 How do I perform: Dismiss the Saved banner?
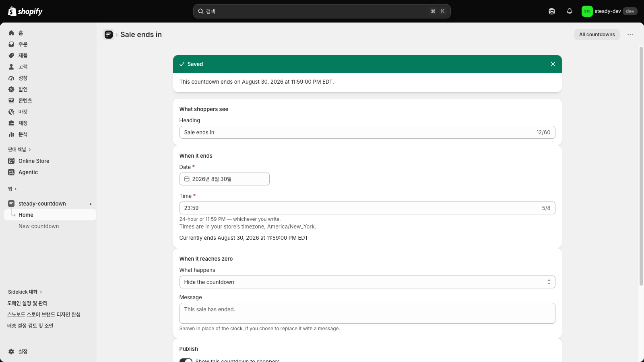pyautogui.click(x=553, y=64)
